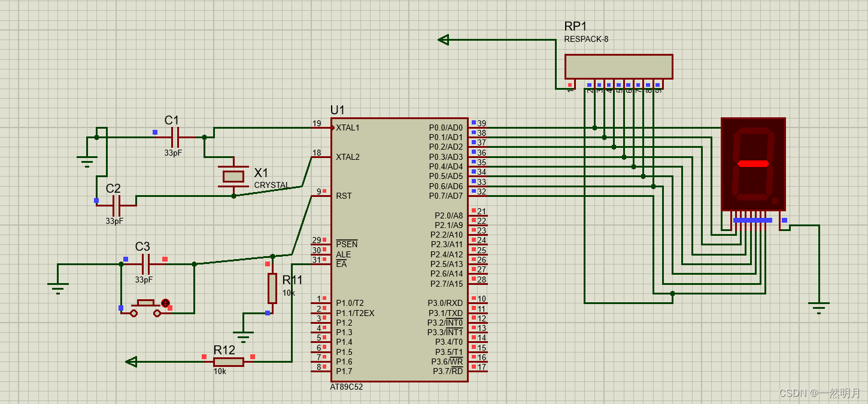Click the P1.7 pin label
Screen dimensions: 868x404
[344, 371]
